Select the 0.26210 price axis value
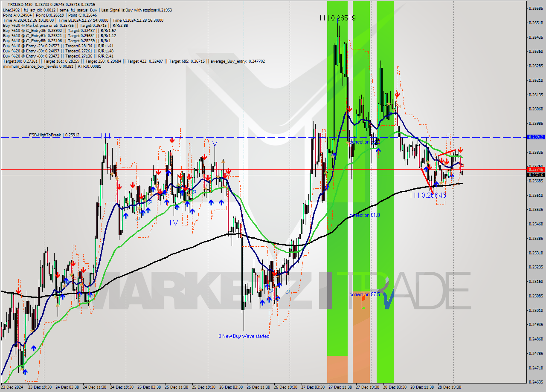This screenshot has width=546, height=392. click(x=536, y=80)
